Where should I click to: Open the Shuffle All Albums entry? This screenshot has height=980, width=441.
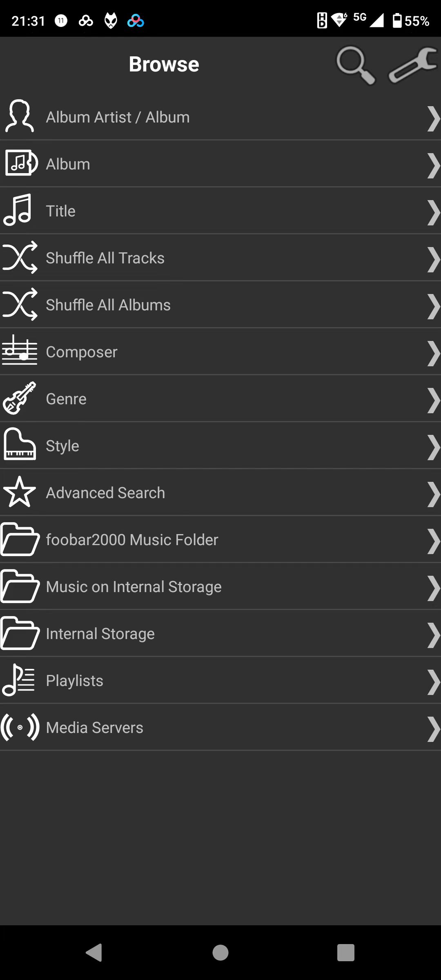220,305
